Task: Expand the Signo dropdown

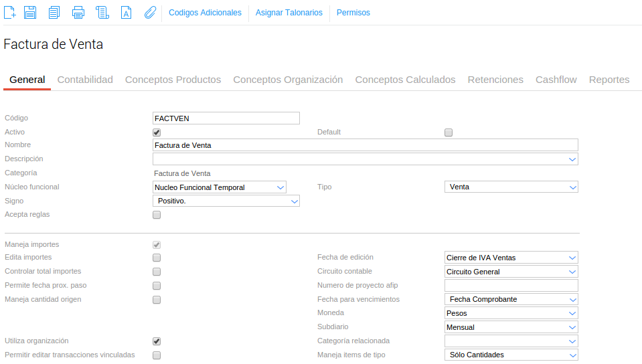Action: [x=226, y=201]
